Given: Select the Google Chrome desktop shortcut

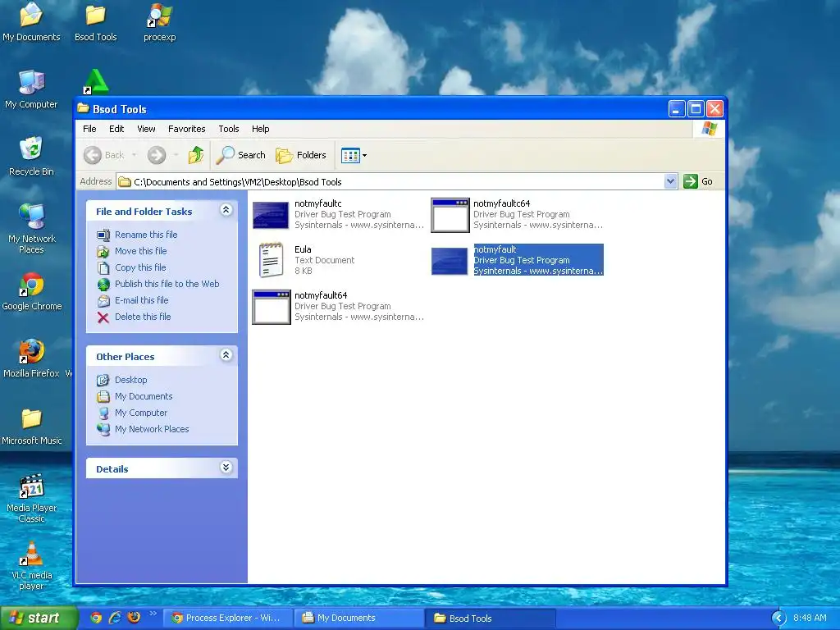Looking at the screenshot, I should 32,292.
